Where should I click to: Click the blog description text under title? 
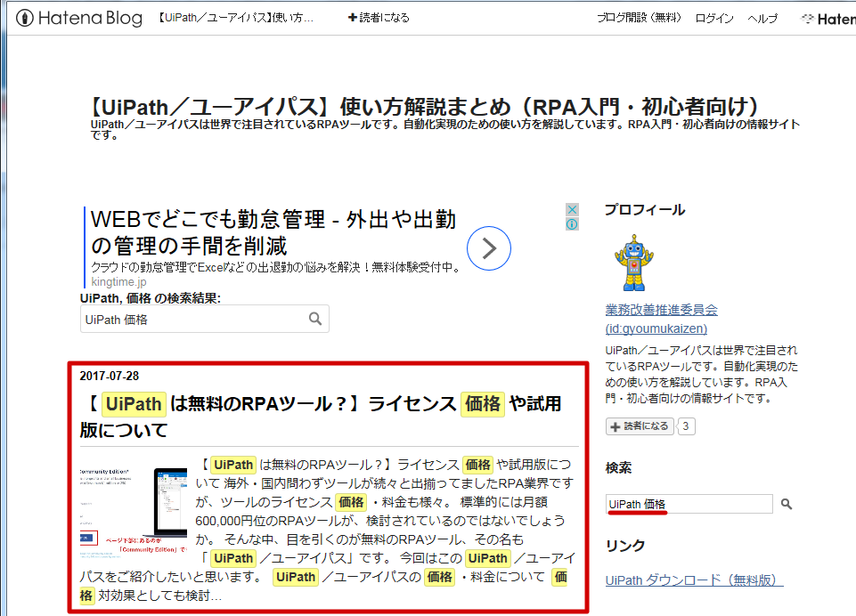pos(444,129)
